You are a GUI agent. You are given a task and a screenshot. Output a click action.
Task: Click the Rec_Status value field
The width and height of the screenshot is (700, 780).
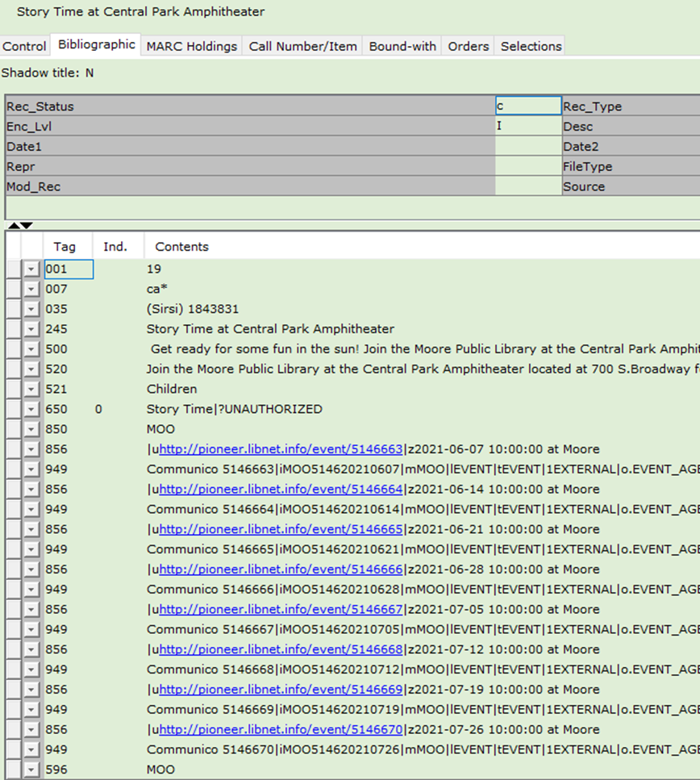[x=527, y=106]
